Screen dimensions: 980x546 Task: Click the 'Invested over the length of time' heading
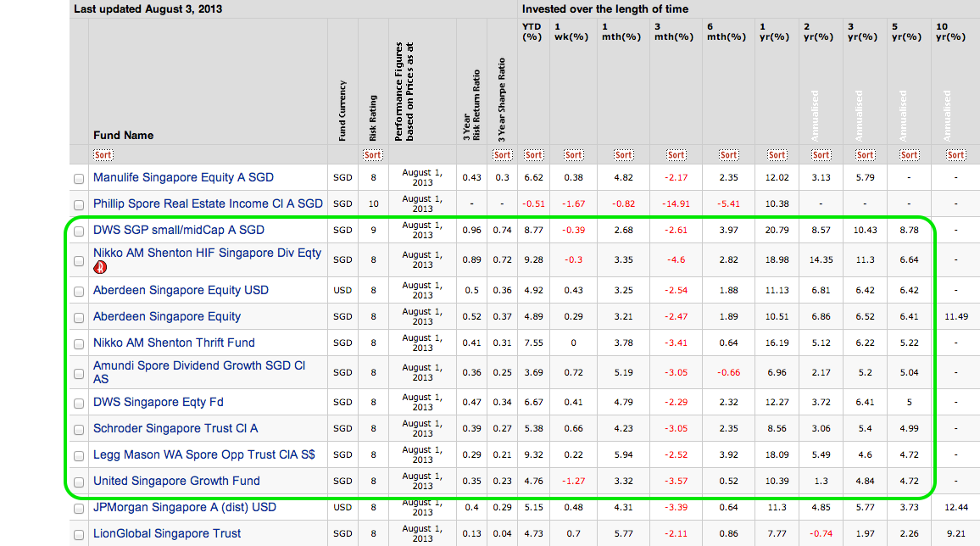(x=605, y=8)
